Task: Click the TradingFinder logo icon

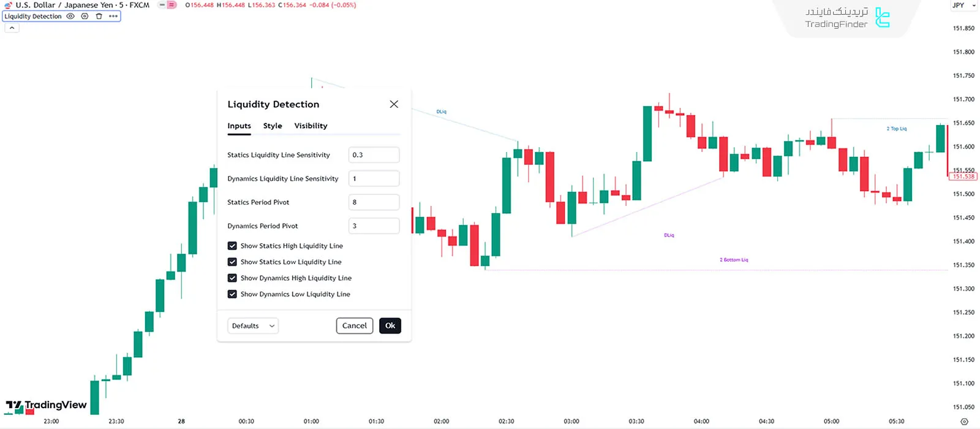Action: pyautogui.click(x=882, y=18)
